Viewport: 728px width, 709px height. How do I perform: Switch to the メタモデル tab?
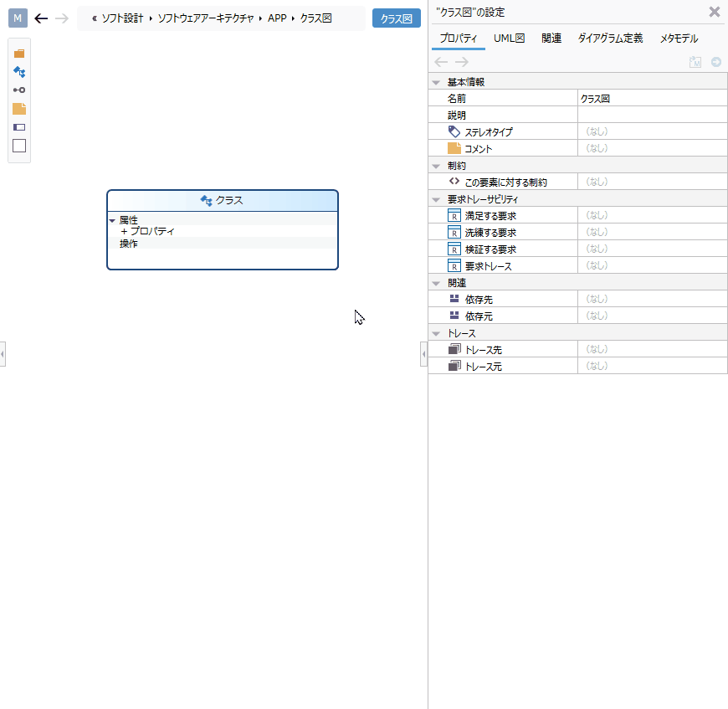tap(679, 39)
